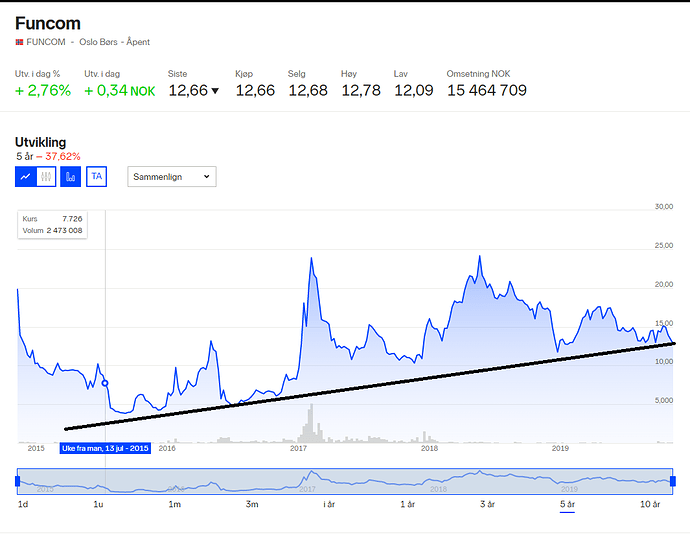Click the -37,62% five-year change
Image resolution: width=690 pixels, height=539 pixels.
pyautogui.click(x=59, y=157)
